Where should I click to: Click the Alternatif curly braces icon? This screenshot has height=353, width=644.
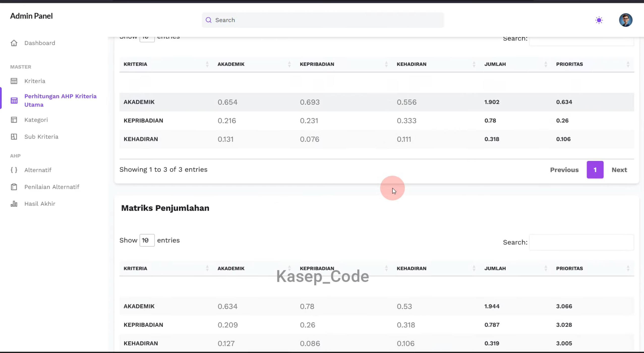(14, 170)
